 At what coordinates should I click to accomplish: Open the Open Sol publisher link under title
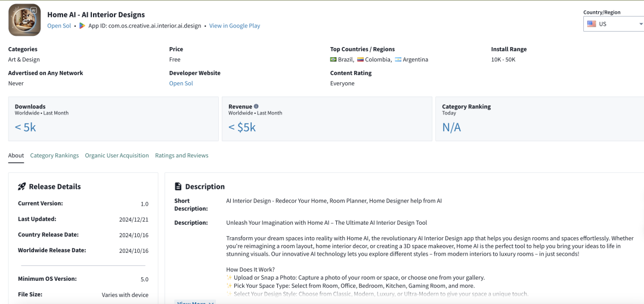pos(59,26)
